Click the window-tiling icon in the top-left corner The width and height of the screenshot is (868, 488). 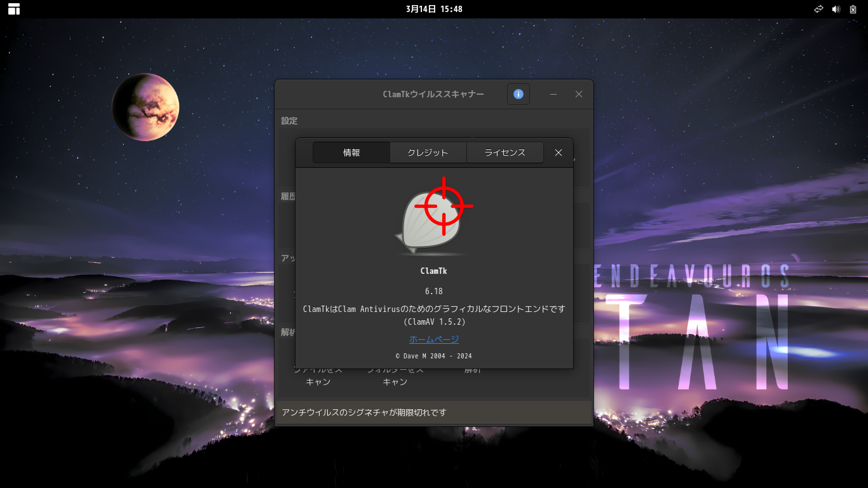click(x=13, y=9)
